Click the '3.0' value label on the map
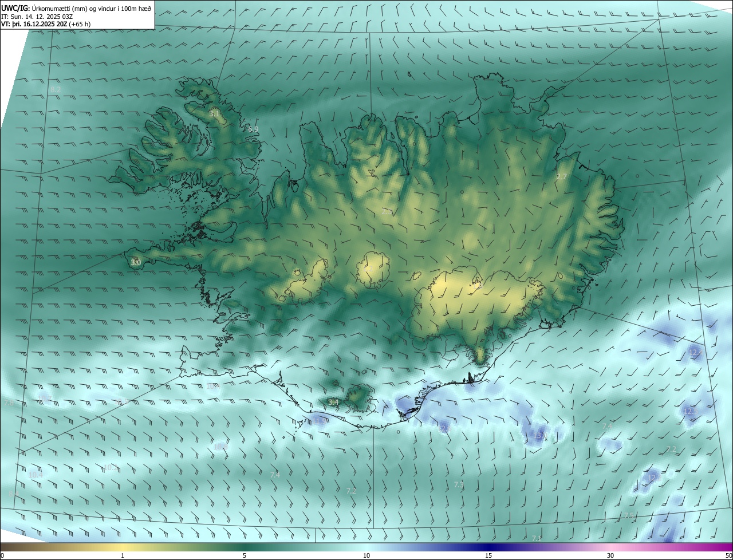Viewport: 733px width, 560px height. pos(136,262)
